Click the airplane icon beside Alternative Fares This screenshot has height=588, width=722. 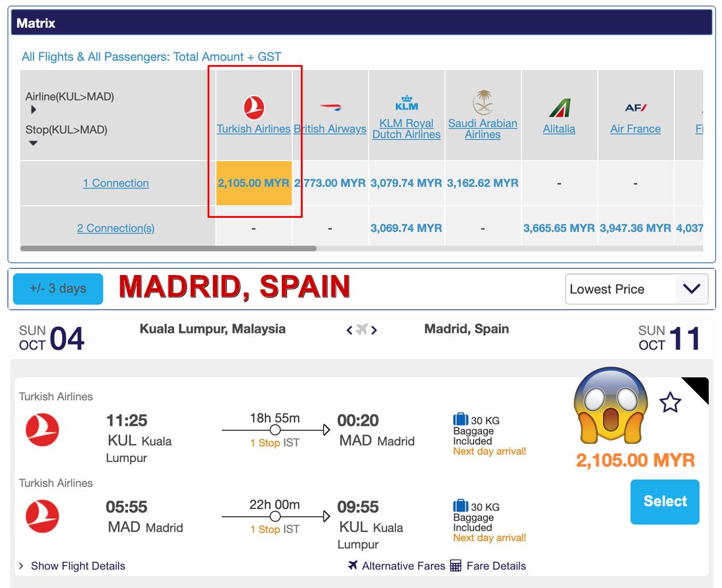[353, 565]
